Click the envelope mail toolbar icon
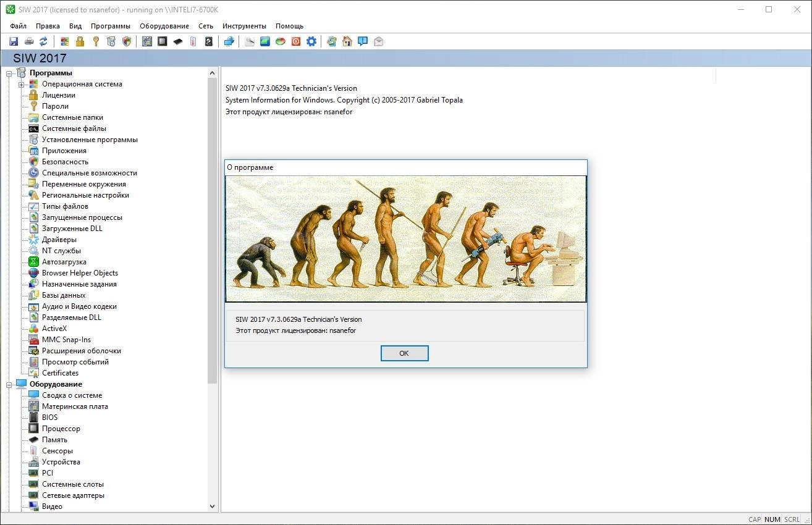 tap(378, 41)
